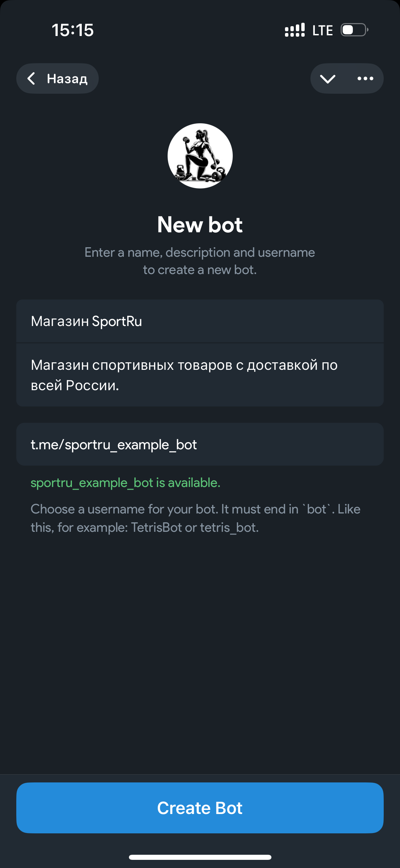Tap the cellular signal bars icon
400x868 pixels.
[295, 30]
